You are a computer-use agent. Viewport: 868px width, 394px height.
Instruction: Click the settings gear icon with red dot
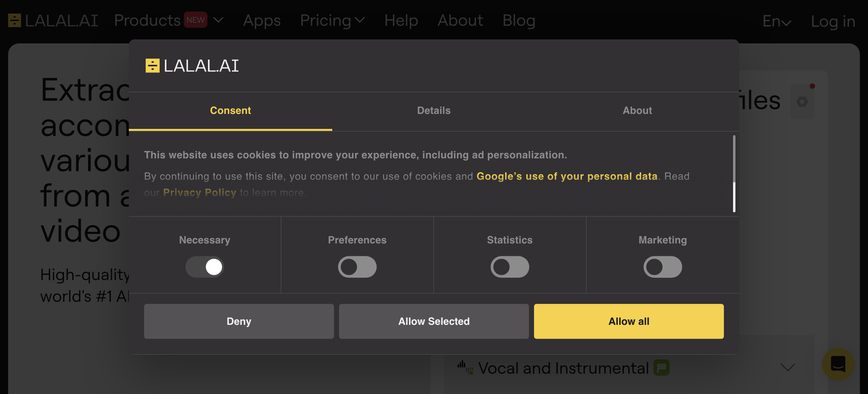point(802,102)
